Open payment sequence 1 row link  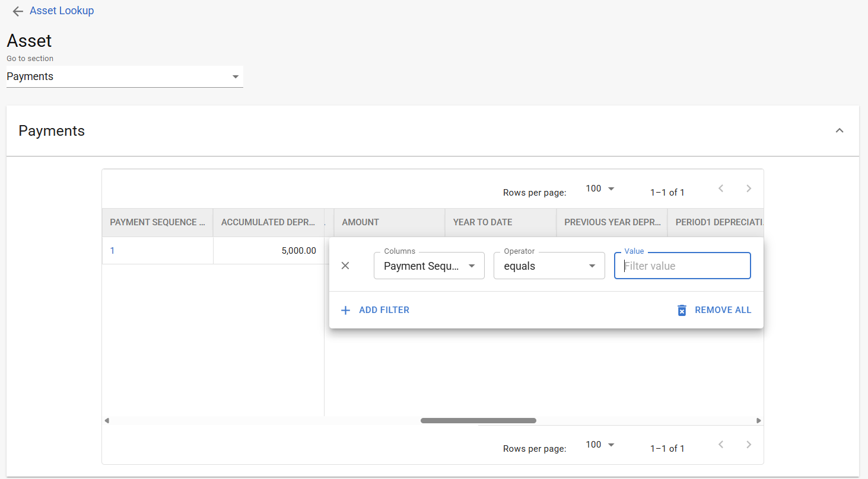[112, 251]
